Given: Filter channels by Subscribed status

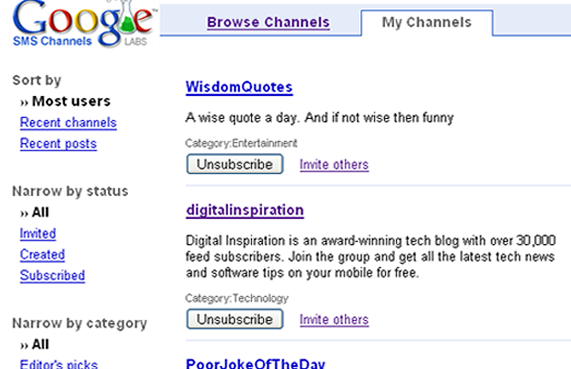Looking at the screenshot, I should (x=52, y=275).
